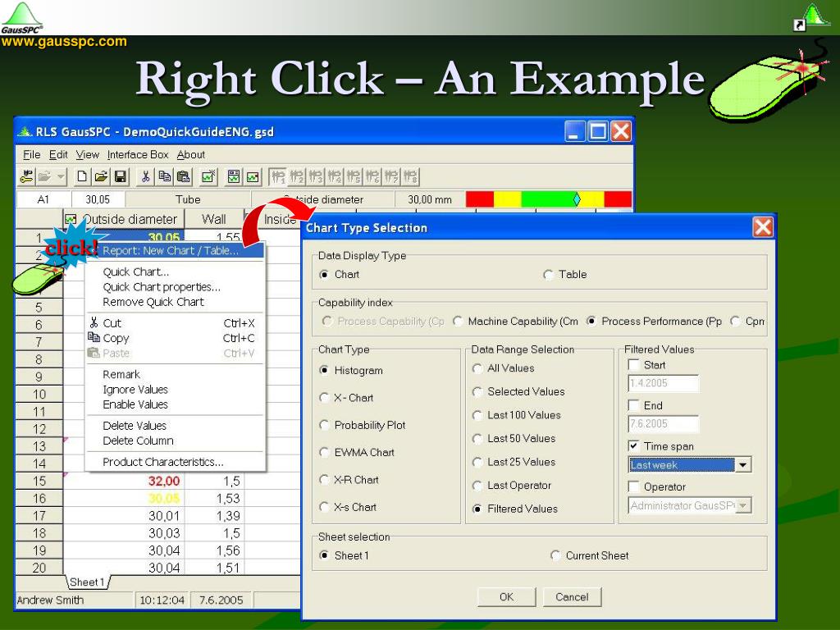
Task: Choose the Table display type option
Action: pyautogui.click(x=549, y=275)
